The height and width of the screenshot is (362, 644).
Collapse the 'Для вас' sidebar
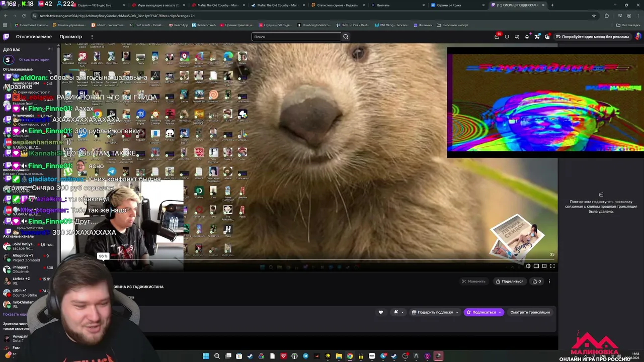click(50, 49)
